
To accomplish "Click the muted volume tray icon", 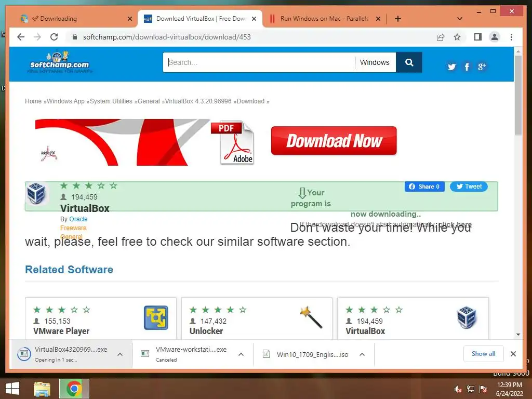I will pos(458,389).
